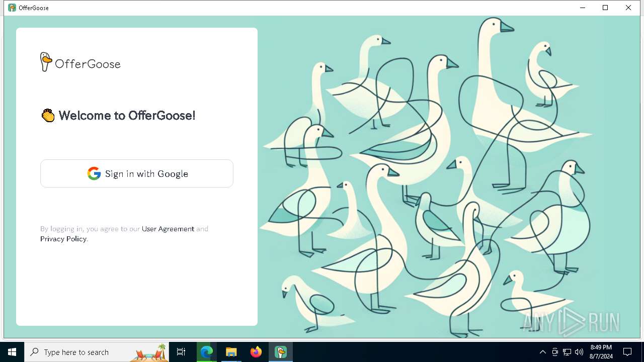Screen dimensions: 644x362
Task: Click the OfferGoose title bar app icon
Action: (12, 8)
